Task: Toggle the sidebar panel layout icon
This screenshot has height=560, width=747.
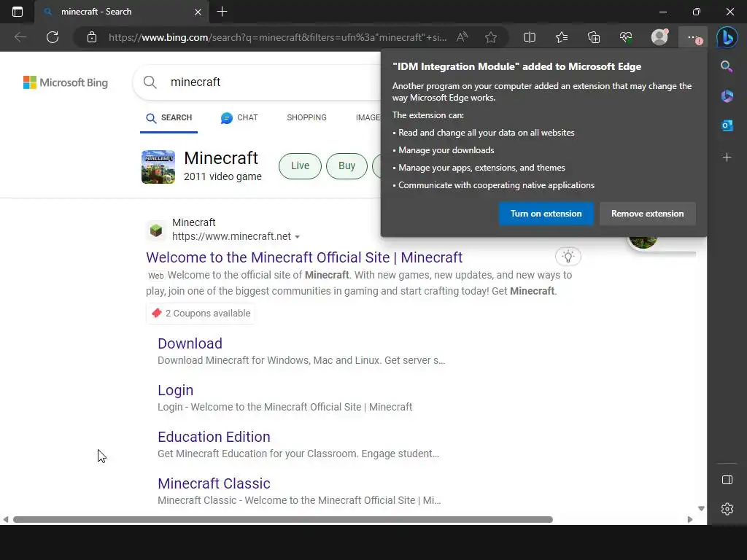Action: (727, 480)
